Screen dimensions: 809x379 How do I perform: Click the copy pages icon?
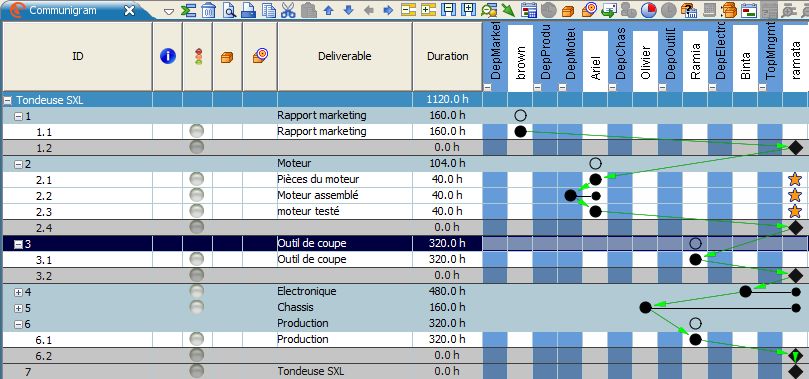[269, 10]
